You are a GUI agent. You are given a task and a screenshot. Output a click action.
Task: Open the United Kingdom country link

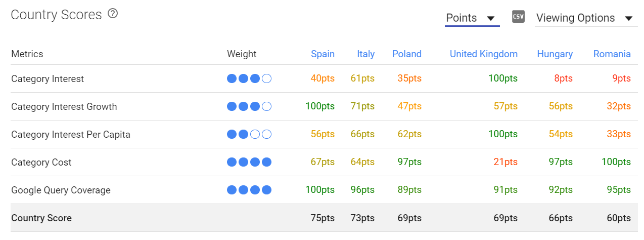tap(484, 54)
